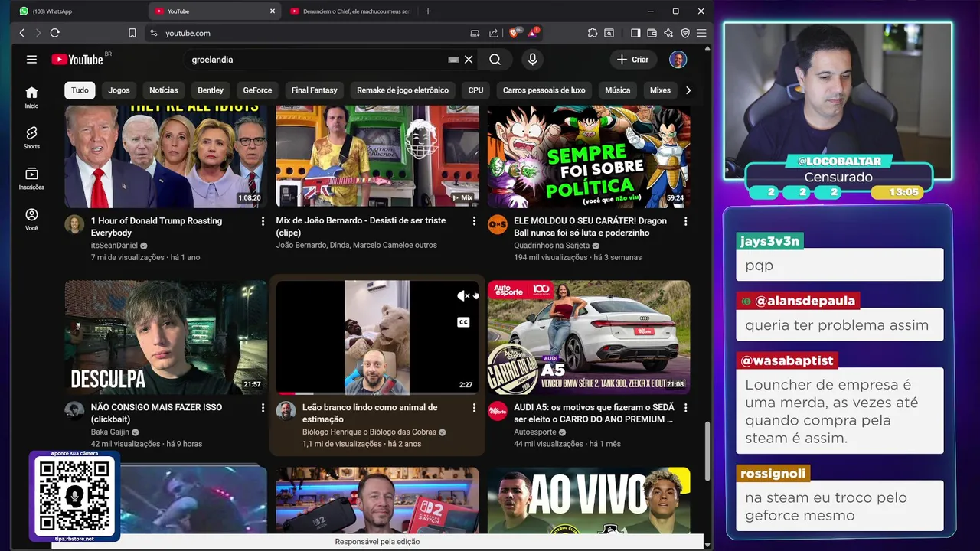
Task: Open the Criar create menu
Action: tap(633, 60)
